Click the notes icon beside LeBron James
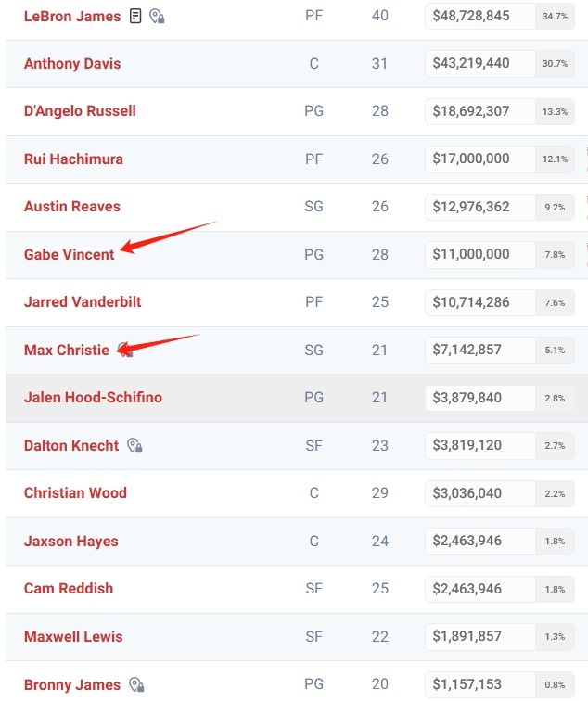 tap(135, 16)
